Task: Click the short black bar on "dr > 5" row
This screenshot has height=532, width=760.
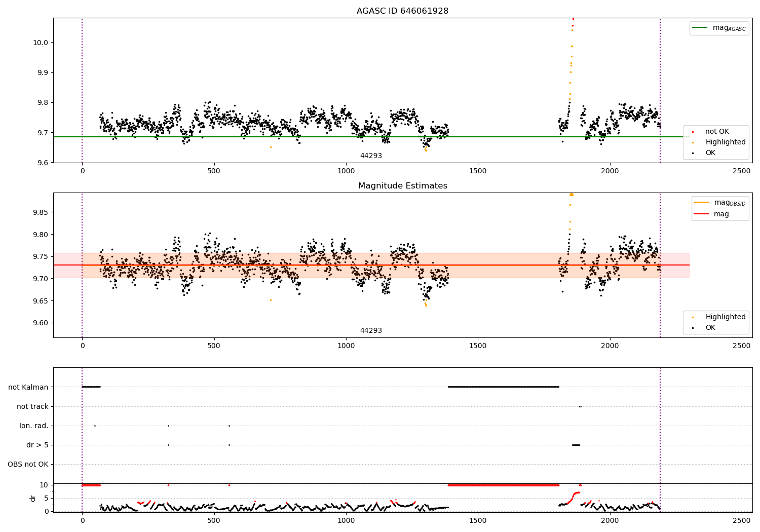Action: 576,445
